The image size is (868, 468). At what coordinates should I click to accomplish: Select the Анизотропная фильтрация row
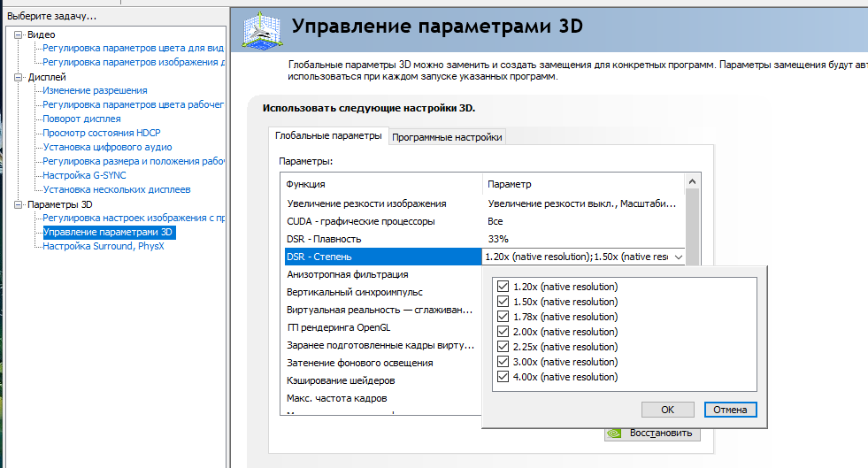click(383, 274)
